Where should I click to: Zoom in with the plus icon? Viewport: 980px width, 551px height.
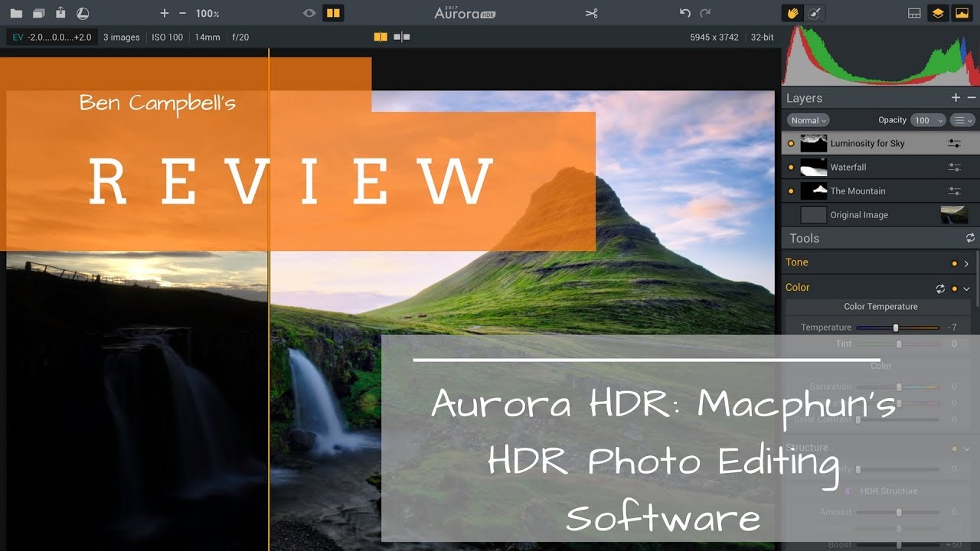pyautogui.click(x=164, y=14)
